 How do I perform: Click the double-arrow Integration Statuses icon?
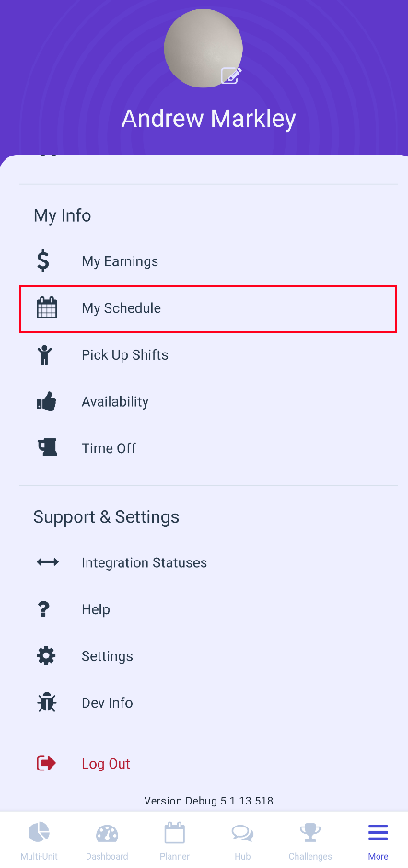(48, 562)
